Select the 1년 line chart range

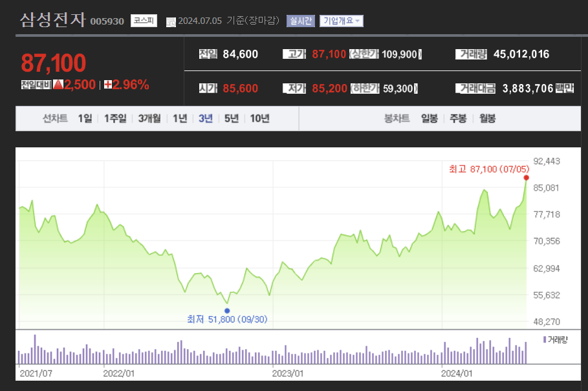point(180,118)
